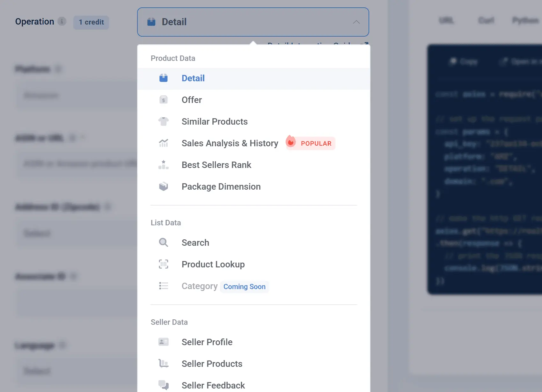This screenshot has height=392, width=542.
Task: Open Seller Profile operation
Action: (254, 342)
